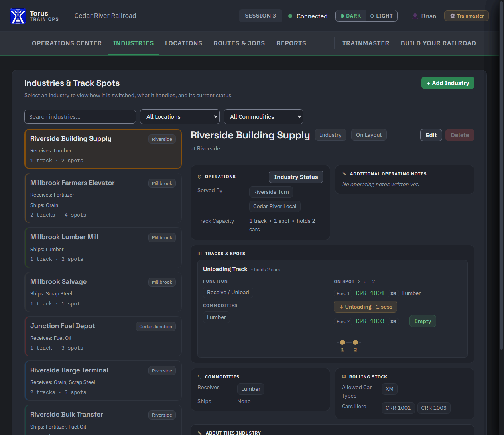Select Junction Fuel Depot card
Viewport: 504px width, 435px height.
click(x=103, y=336)
